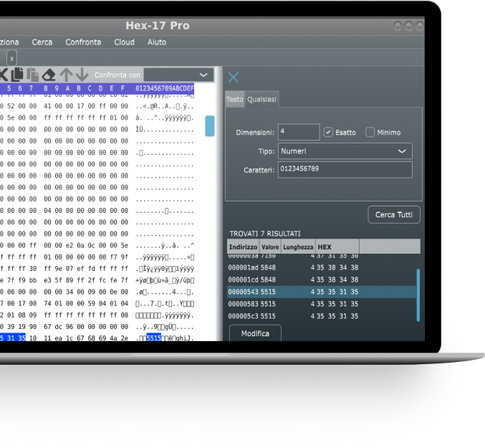Open the Confronta con dropdown
Screen dimensions: 485x448
178,75
